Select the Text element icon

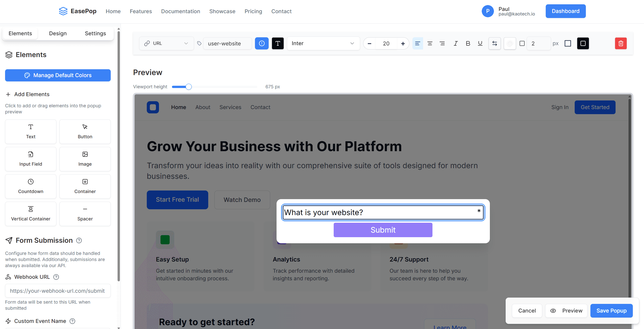click(30, 131)
